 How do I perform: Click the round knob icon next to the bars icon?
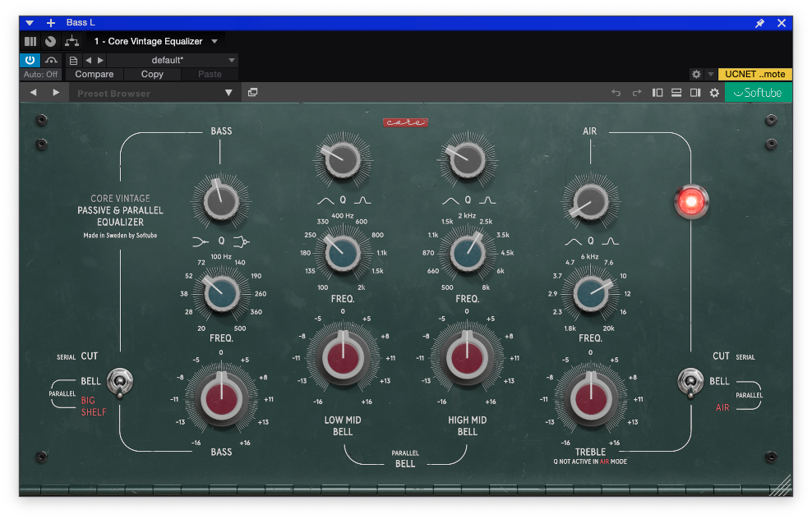click(50, 41)
